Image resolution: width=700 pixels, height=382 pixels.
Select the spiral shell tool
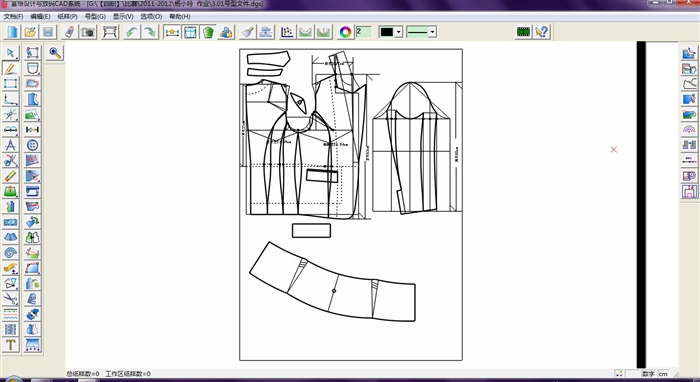click(x=11, y=253)
